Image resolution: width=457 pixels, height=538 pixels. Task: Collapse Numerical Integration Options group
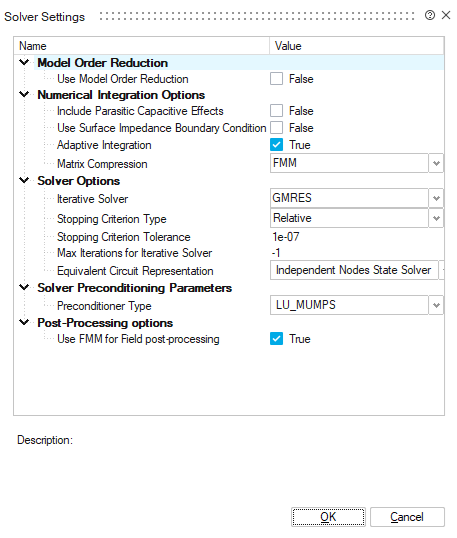click(24, 94)
